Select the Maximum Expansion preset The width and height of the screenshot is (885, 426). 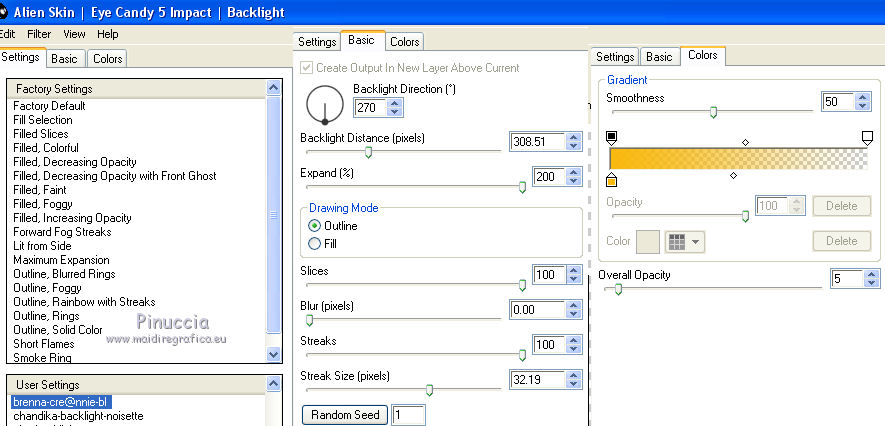[61, 260]
